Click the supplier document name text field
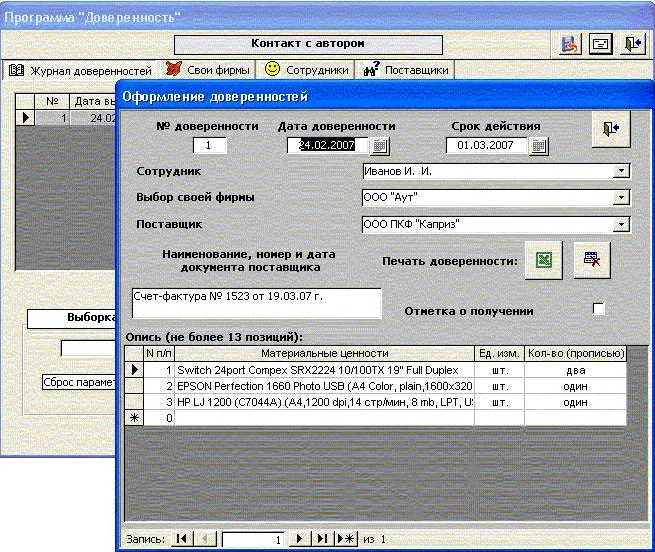The height and width of the screenshot is (552, 655). click(x=256, y=303)
